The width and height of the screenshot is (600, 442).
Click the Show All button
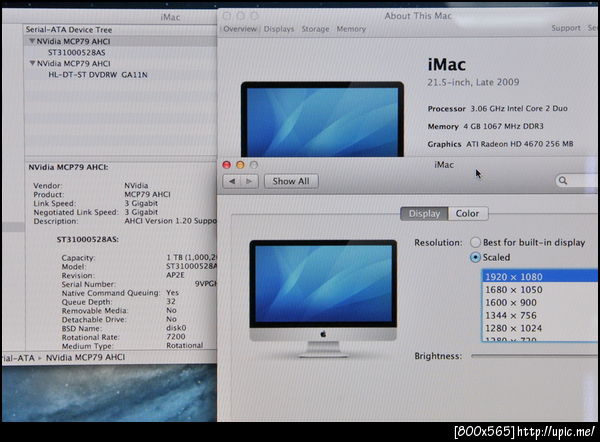[291, 181]
